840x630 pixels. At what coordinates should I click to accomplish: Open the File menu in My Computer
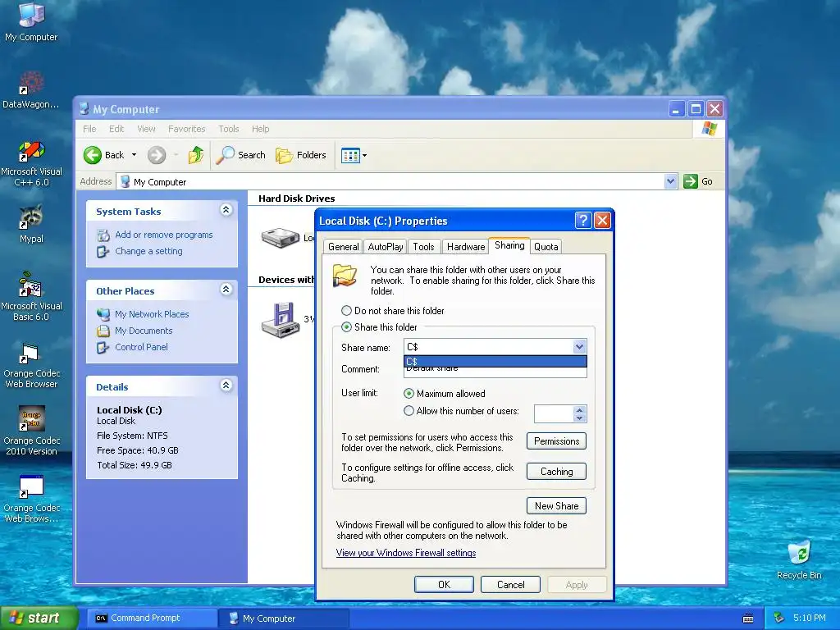pyautogui.click(x=89, y=129)
